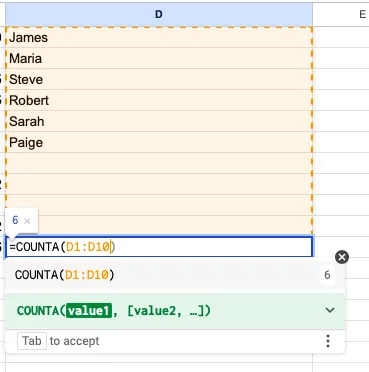This screenshot has width=369, height=372.
Task: Select the column D header
Action: tap(159, 14)
